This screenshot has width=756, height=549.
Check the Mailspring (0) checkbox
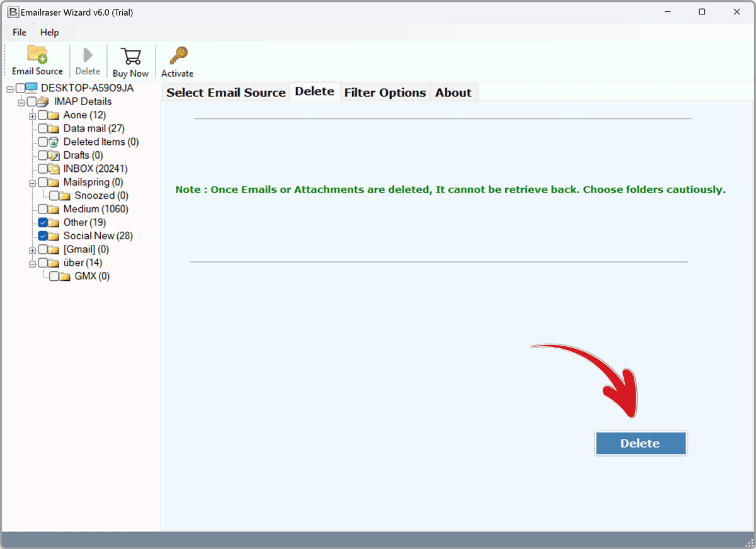coord(43,182)
